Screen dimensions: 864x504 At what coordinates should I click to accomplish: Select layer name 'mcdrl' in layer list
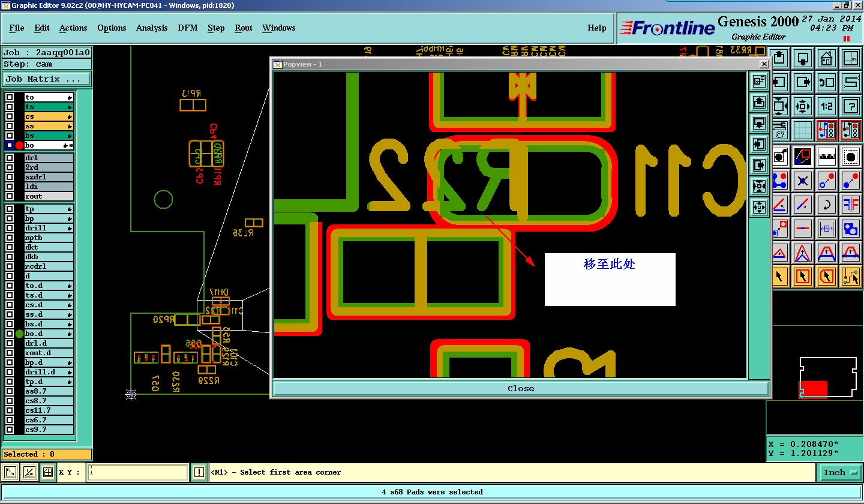point(49,266)
